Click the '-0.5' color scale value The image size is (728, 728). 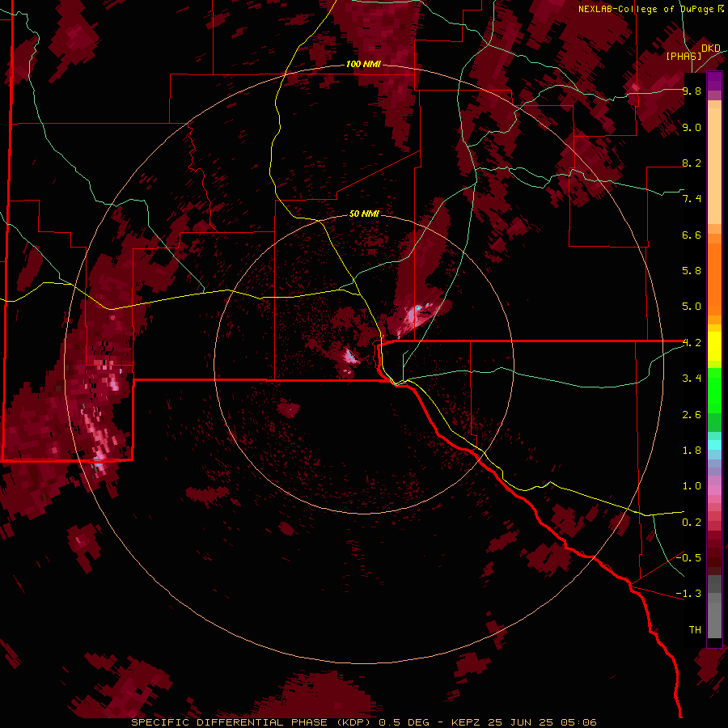click(688, 558)
